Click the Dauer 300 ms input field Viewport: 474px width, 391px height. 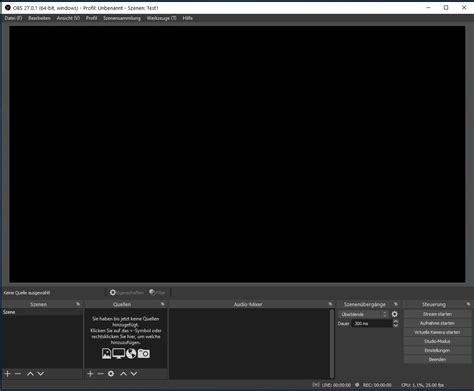click(x=372, y=323)
